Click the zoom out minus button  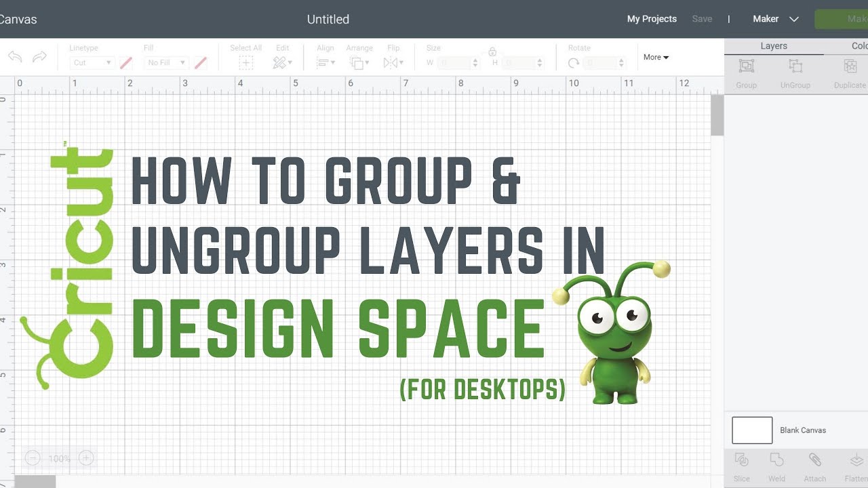pyautogui.click(x=33, y=459)
